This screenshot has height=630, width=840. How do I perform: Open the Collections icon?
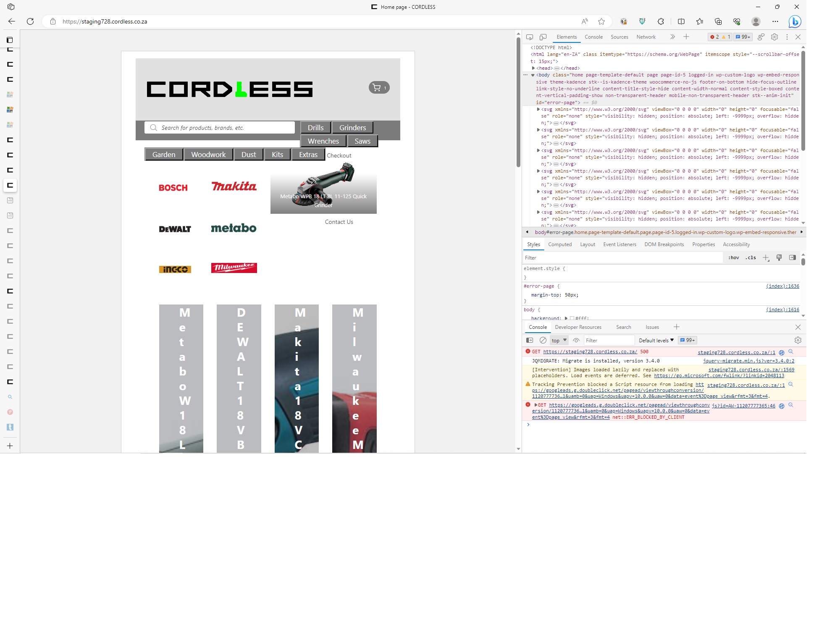pos(718,21)
